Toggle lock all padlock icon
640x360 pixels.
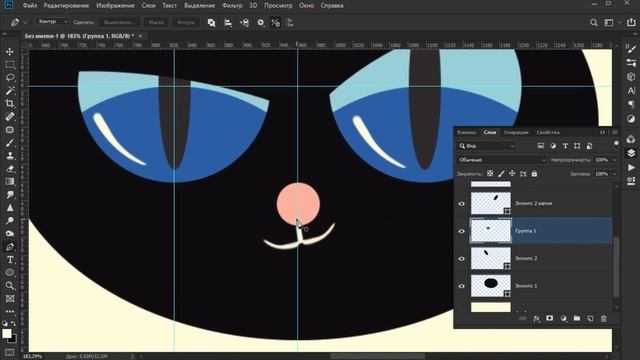point(534,173)
